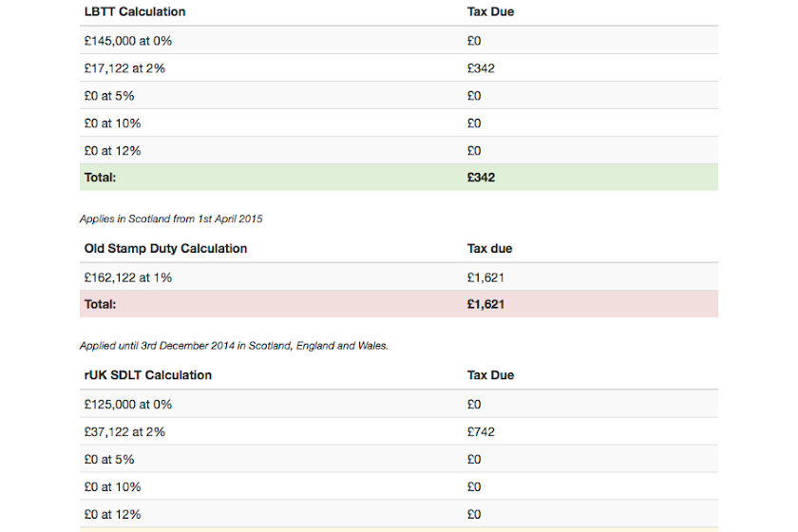
Task: Select the '£125,000 at 0%' row label
Action: [x=128, y=404]
